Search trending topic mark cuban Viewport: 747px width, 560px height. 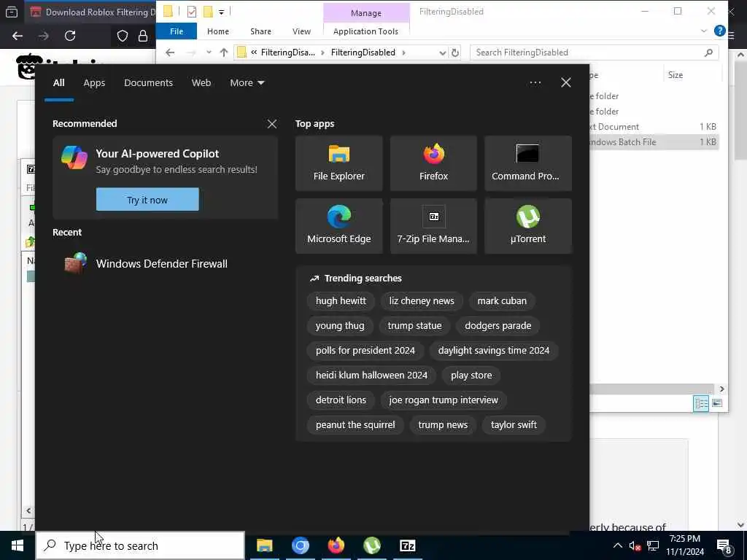point(502,301)
